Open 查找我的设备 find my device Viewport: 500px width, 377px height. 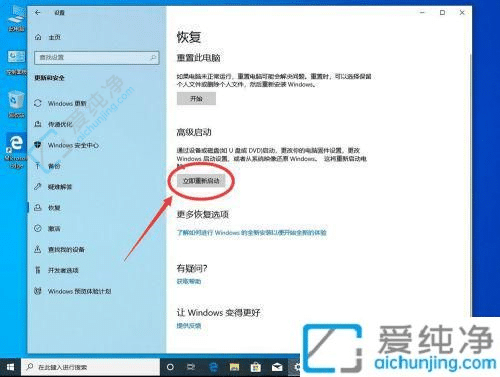point(59,249)
